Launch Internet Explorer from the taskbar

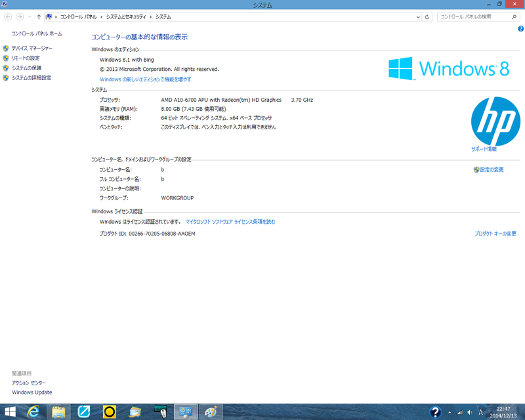33,411
